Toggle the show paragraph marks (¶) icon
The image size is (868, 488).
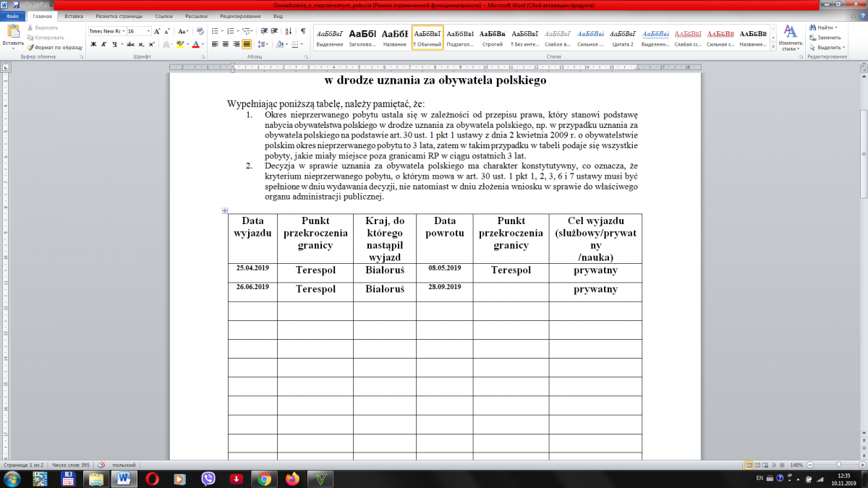pos(303,31)
